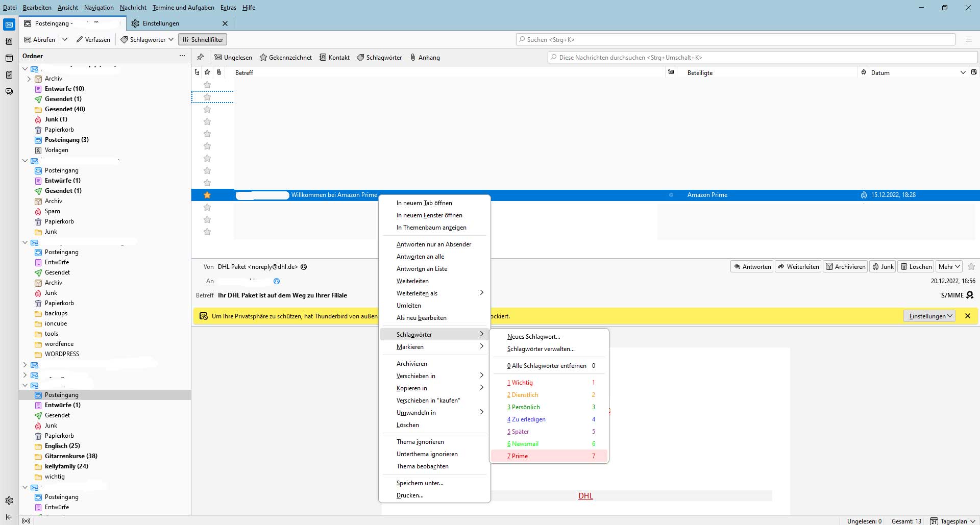Toggle star on first message row
The height and width of the screenshot is (525, 980).
[x=207, y=85]
